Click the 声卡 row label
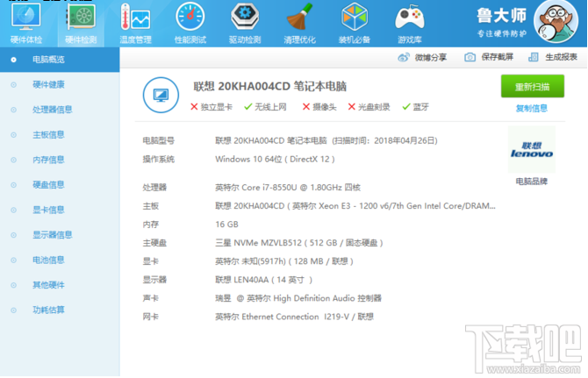Image resolution: width=588 pixels, height=378 pixels. (150, 298)
